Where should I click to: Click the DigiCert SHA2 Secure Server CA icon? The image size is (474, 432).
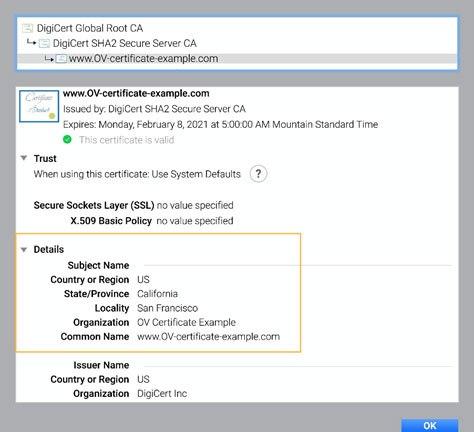44,43
